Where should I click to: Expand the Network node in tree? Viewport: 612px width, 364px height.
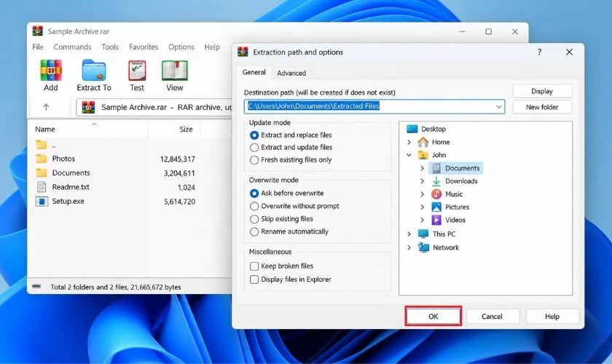409,248
